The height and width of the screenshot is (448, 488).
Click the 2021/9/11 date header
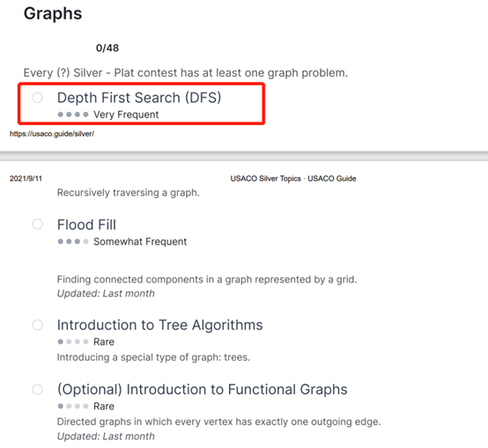(26, 179)
